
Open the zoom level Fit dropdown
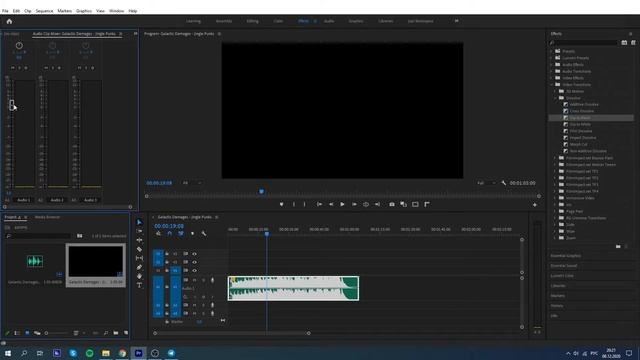tap(192, 183)
